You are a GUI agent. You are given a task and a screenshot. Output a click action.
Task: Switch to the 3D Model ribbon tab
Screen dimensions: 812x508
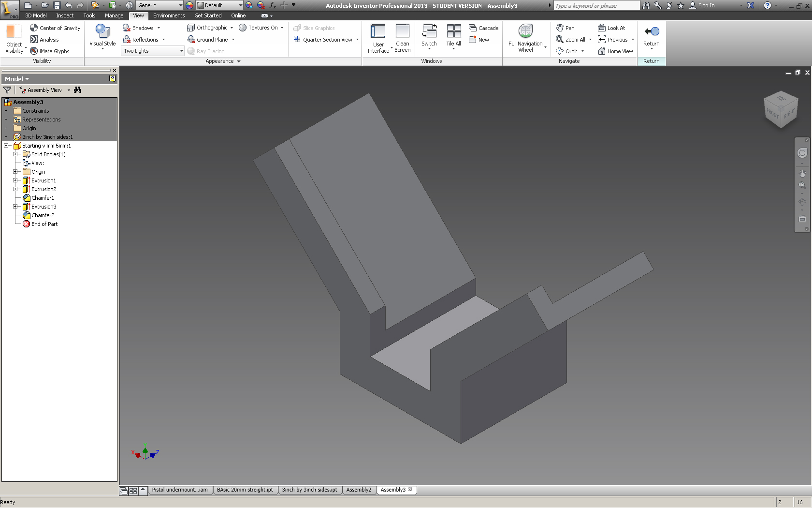pos(36,15)
